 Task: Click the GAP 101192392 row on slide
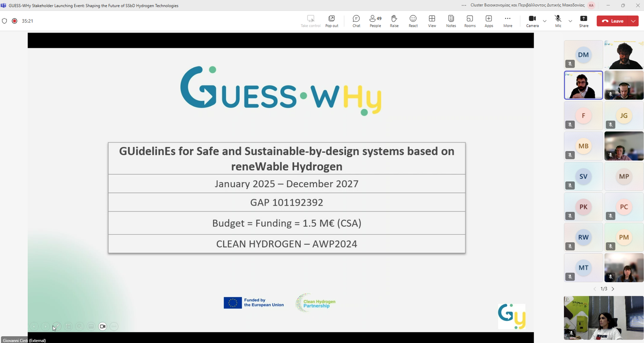pos(287,202)
